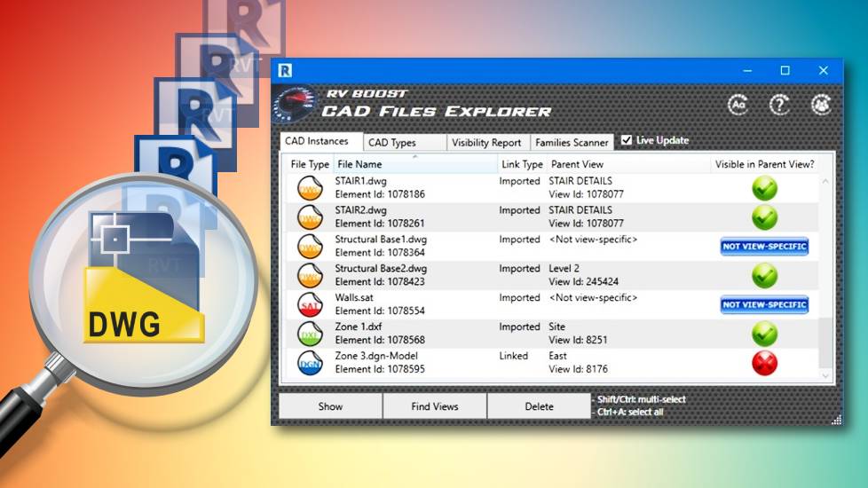This screenshot has height=488, width=868.
Task: Click the DGN icon for Zone 3.dgn-Model
Action: click(x=310, y=362)
